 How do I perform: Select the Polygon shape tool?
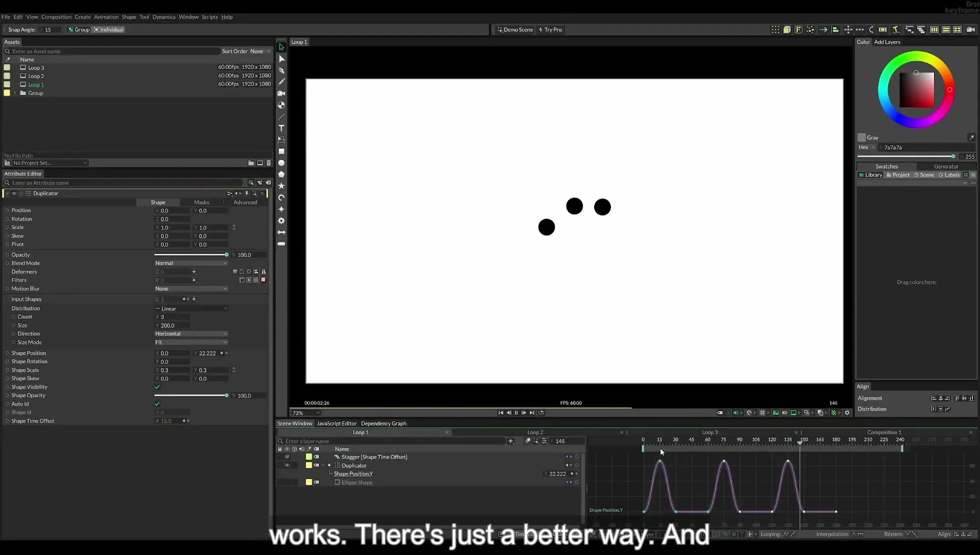click(281, 174)
